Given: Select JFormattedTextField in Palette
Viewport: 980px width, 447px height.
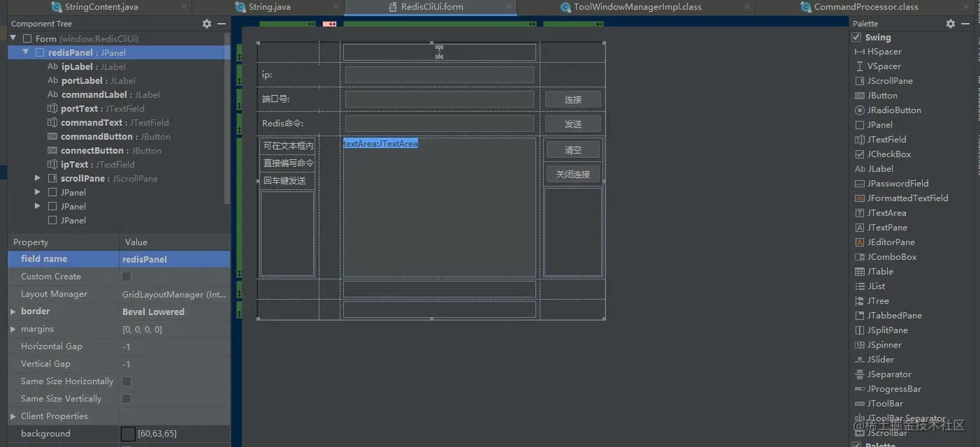Looking at the screenshot, I should [901, 198].
